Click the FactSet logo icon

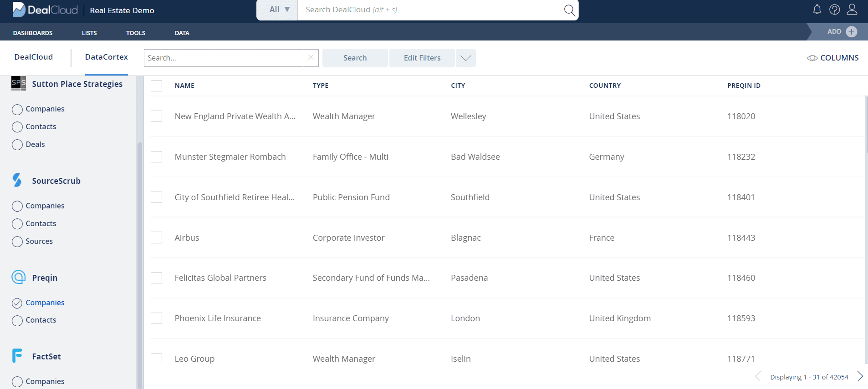pyautogui.click(x=17, y=356)
